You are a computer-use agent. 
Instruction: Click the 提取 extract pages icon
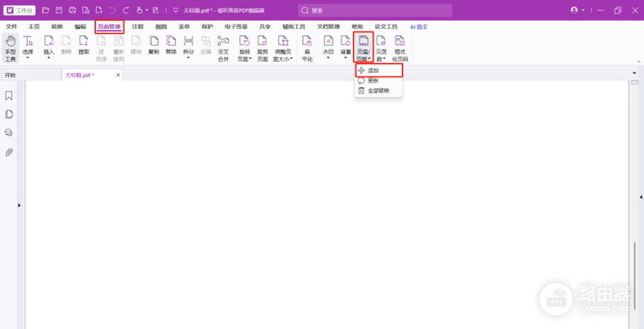pyautogui.click(x=84, y=41)
